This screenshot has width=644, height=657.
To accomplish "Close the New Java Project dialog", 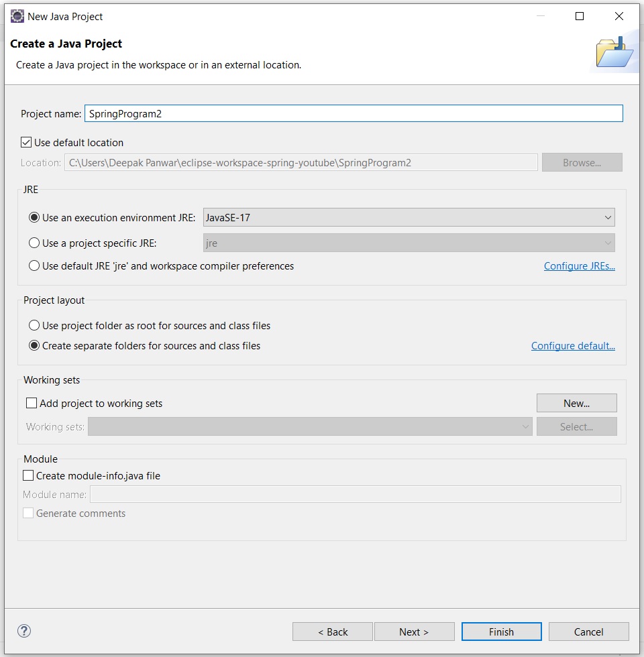I will pos(619,16).
